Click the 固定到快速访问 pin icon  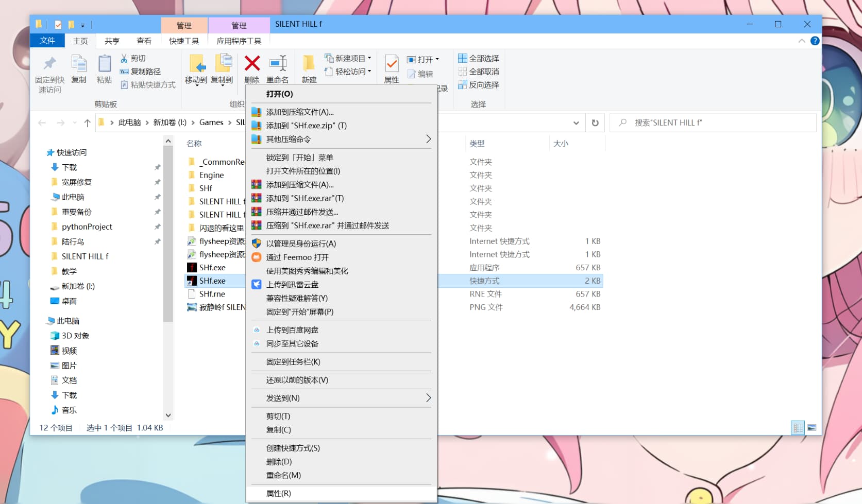49,64
